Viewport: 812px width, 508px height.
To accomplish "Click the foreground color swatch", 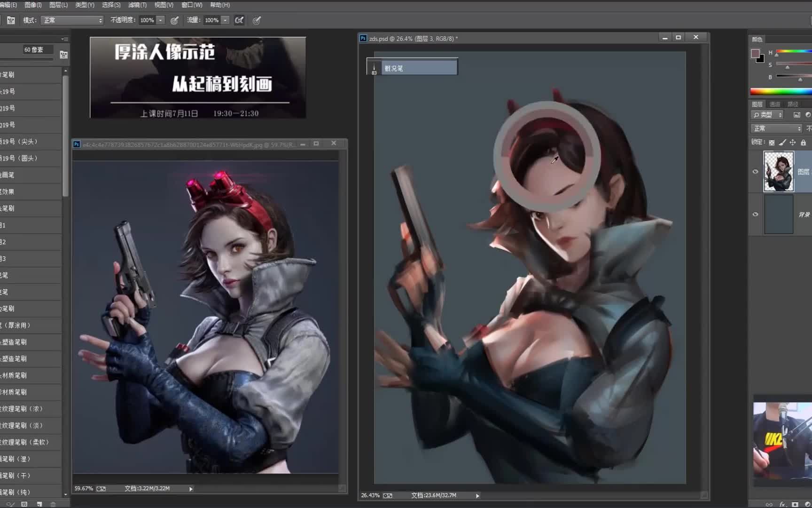I will pos(755,53).
